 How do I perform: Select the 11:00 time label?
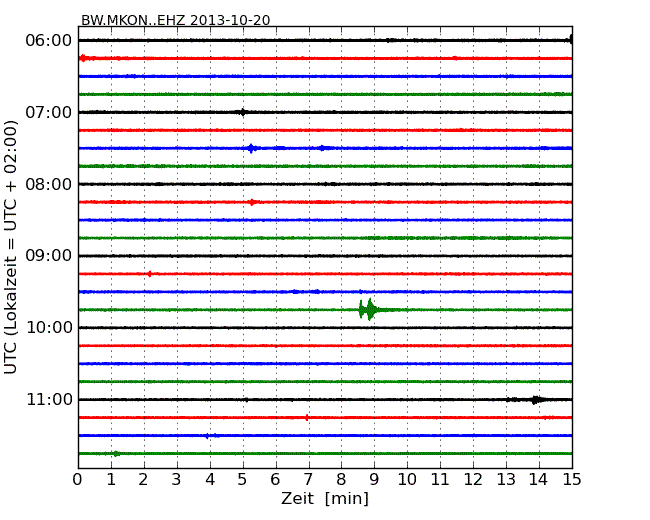point(49,399)
